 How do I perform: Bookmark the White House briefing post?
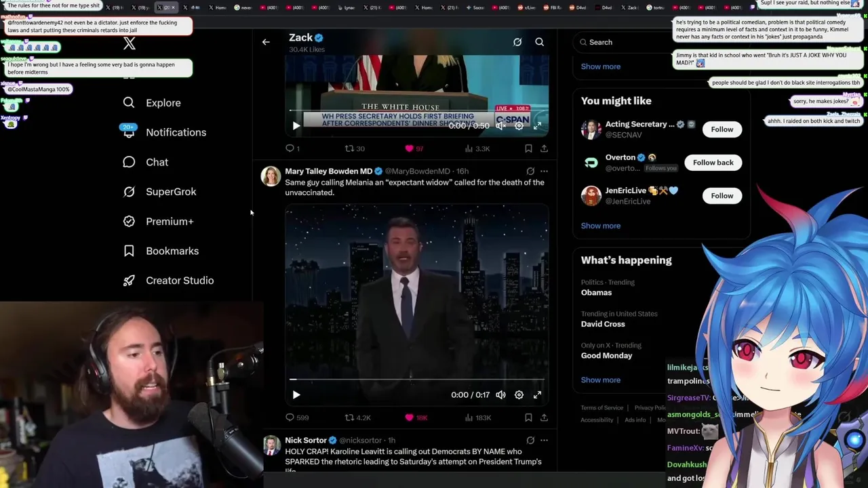point(528,148)
